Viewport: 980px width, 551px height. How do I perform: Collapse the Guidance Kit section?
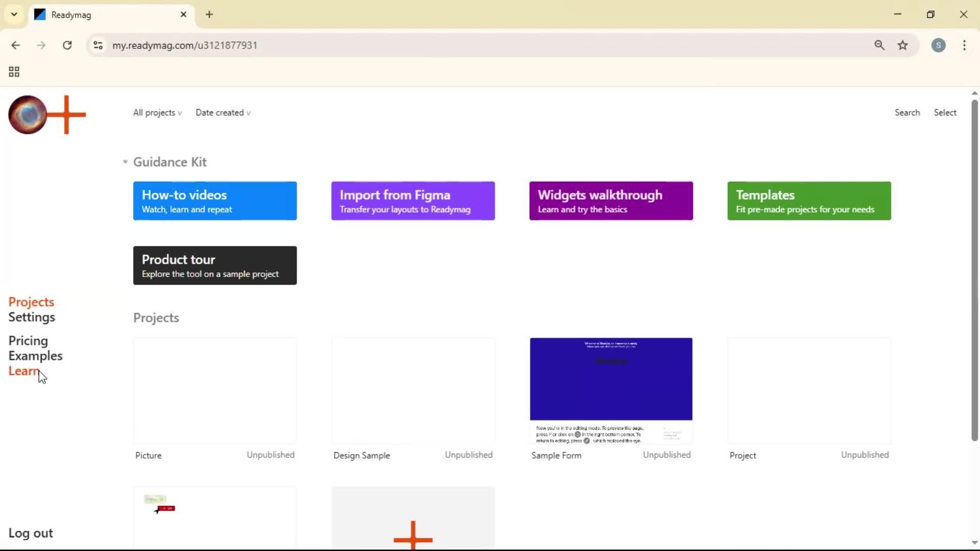125,162
